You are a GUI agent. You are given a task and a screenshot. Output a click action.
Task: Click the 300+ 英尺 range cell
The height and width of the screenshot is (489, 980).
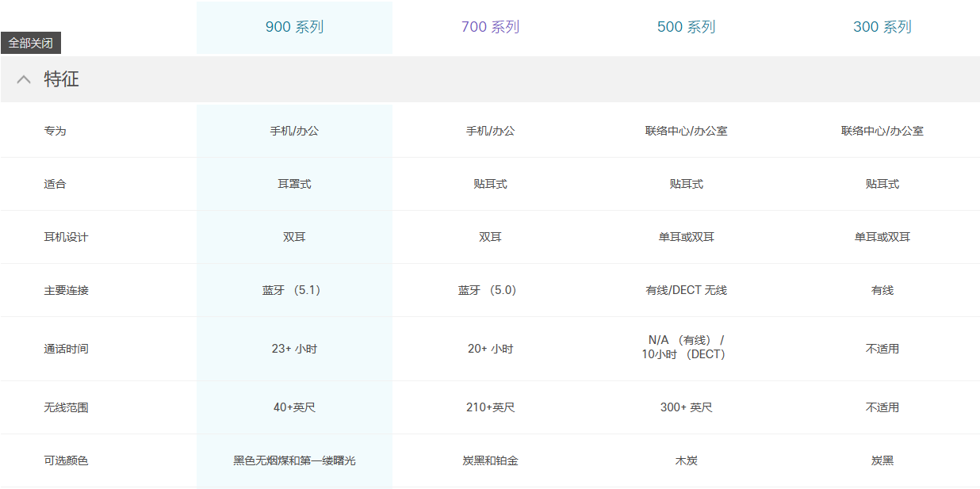(686, 407)
